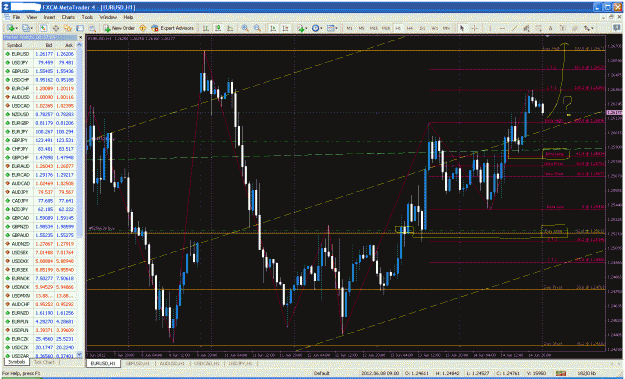The height and width of the screenshot is (379, 625).
Task: Toggle the Market Watch window icon
Action: click(43, 28)
